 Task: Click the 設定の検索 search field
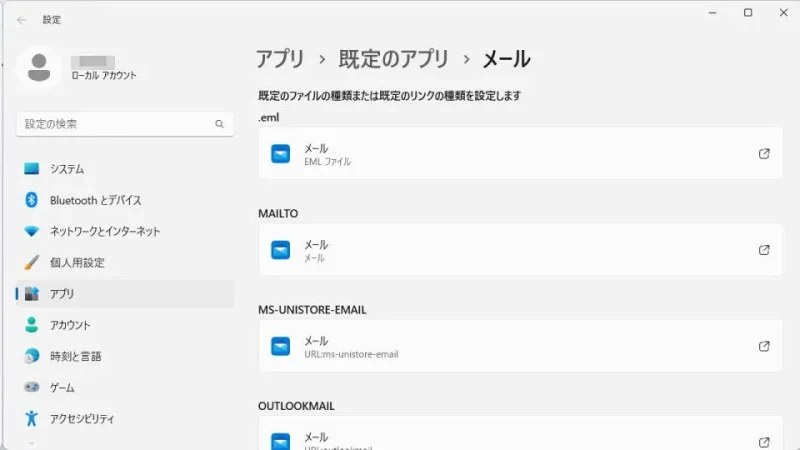[115, 124]
